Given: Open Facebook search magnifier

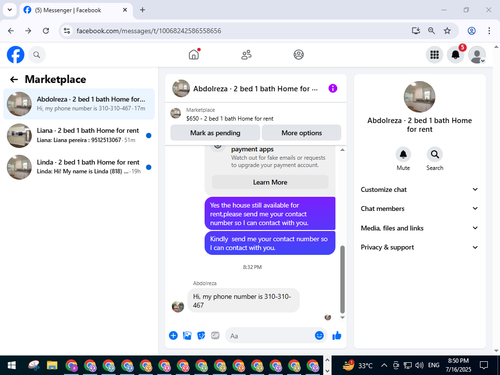Looking at the screenshot, I should (37, 55).
